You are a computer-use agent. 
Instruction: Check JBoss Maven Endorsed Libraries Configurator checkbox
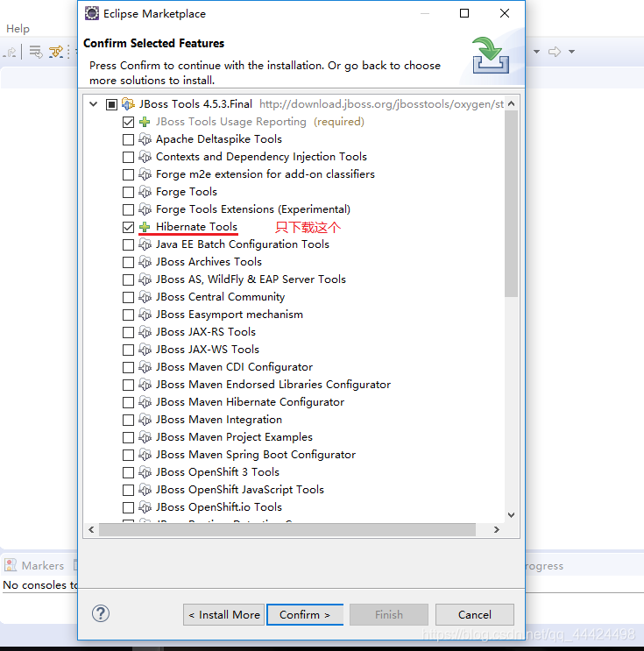click(128, 385)
